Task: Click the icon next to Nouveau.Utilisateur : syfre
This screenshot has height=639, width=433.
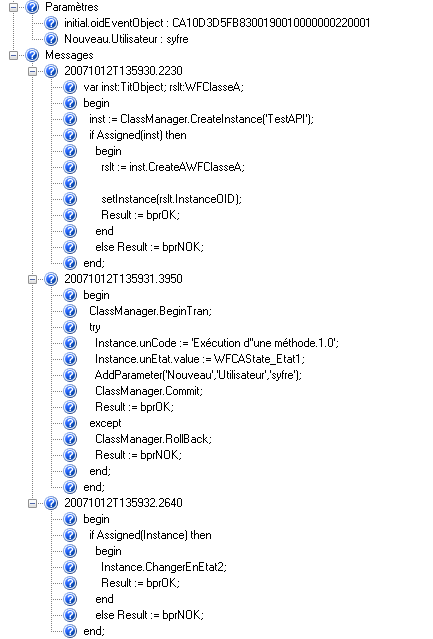Action: point(51,39)
